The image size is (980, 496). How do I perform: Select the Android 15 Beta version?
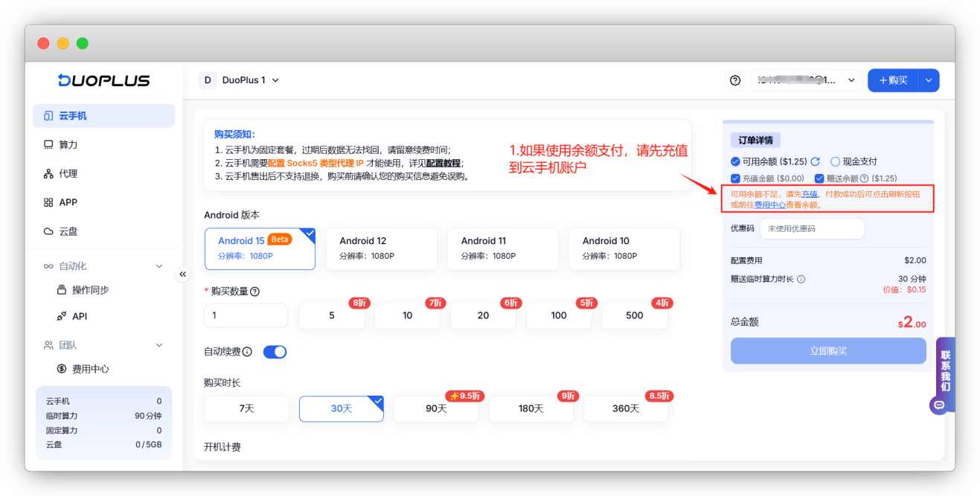260,248
